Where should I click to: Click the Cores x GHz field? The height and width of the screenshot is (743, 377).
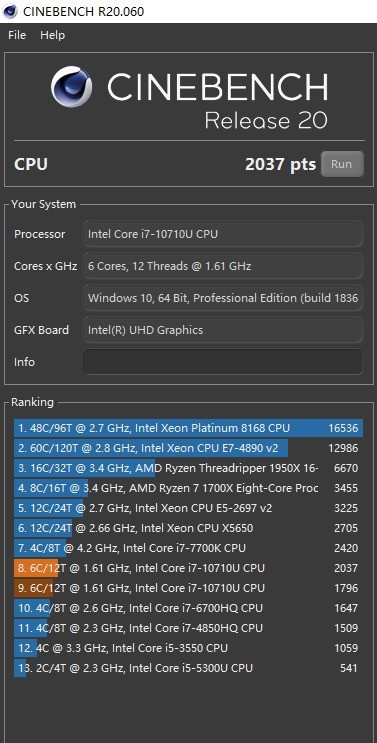click(223, 266)
